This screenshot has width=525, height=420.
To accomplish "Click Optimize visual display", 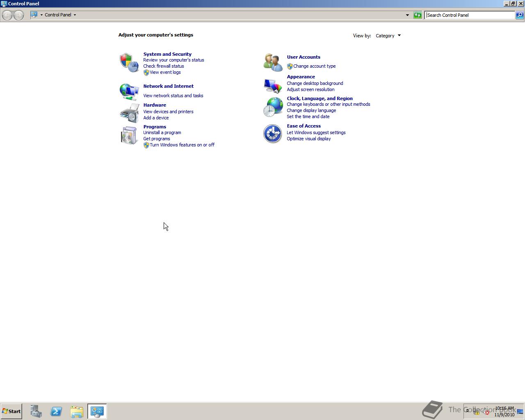I will [x=309, y=139].
